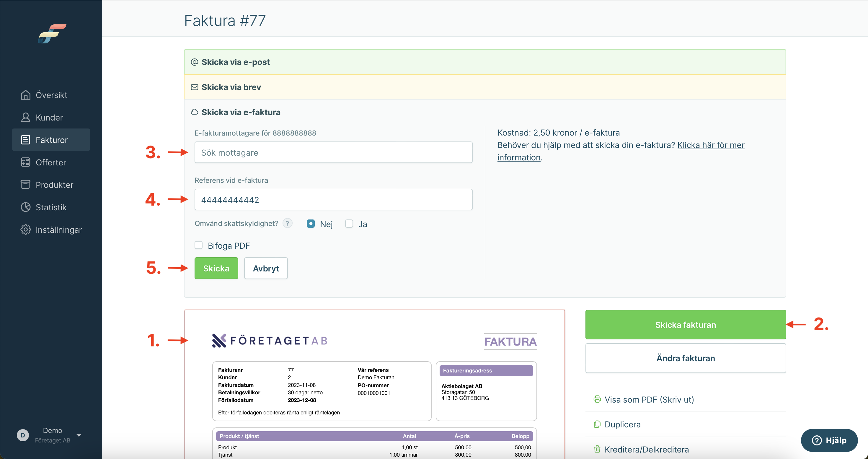The image size is (868, 459).
Task: Click the Inställningar gear icon
Action: tap(26, 230)
